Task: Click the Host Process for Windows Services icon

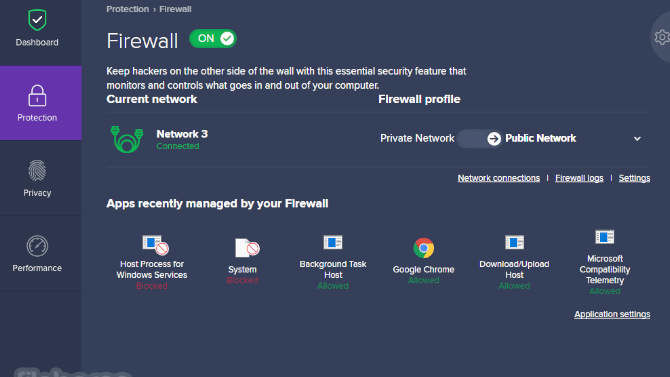Action: (156, 245)
